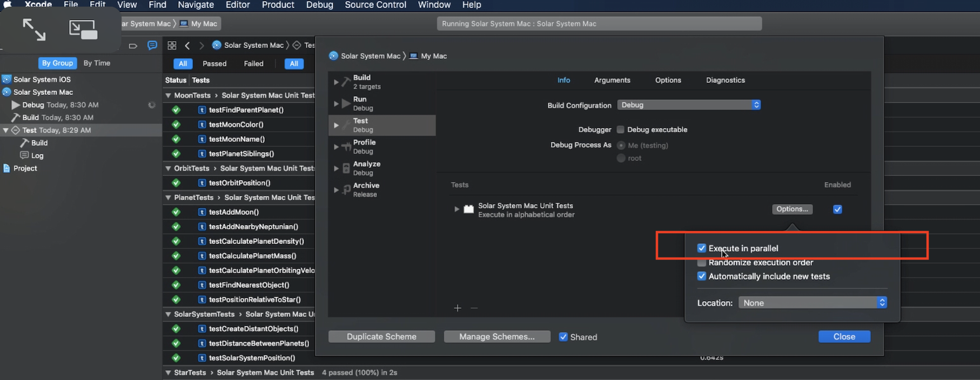Screen dimensions: 980x380
Task: Click the picture-in-picture window icon
Action: (83, 30)
